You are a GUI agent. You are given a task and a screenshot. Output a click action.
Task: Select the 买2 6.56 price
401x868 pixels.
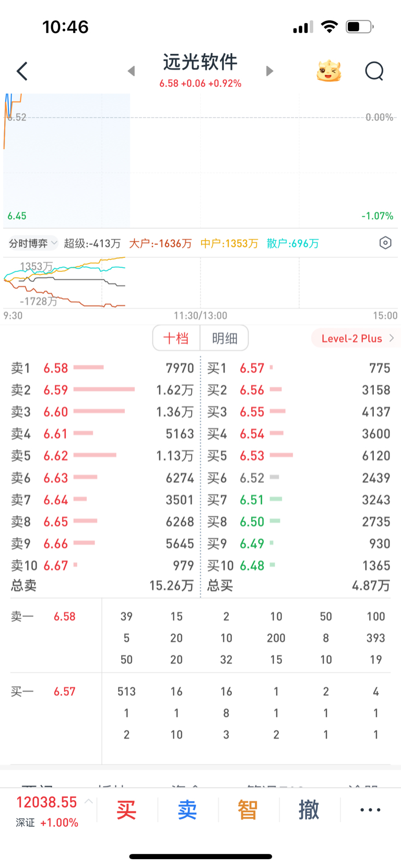pyautogui.click(x=252, y=390)
